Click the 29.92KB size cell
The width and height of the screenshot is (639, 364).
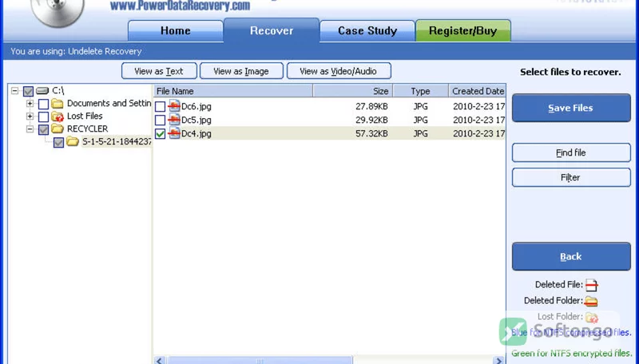371,120
